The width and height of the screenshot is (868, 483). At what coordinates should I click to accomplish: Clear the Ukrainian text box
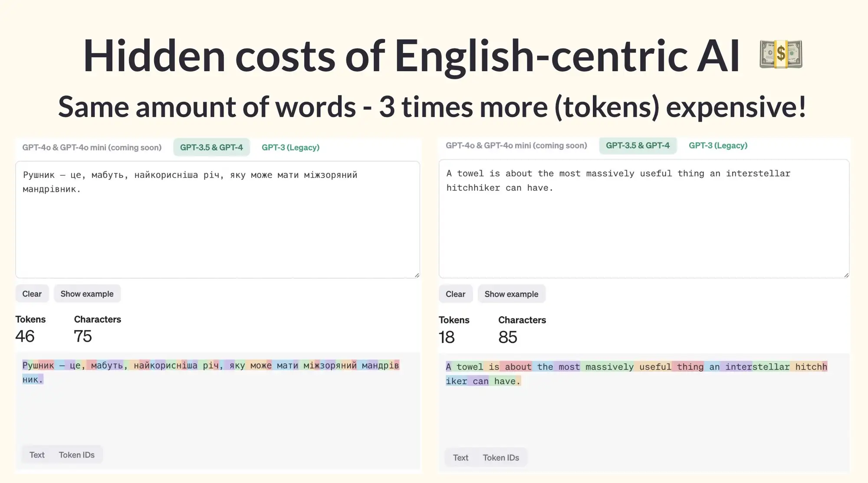tap(32, 294)
